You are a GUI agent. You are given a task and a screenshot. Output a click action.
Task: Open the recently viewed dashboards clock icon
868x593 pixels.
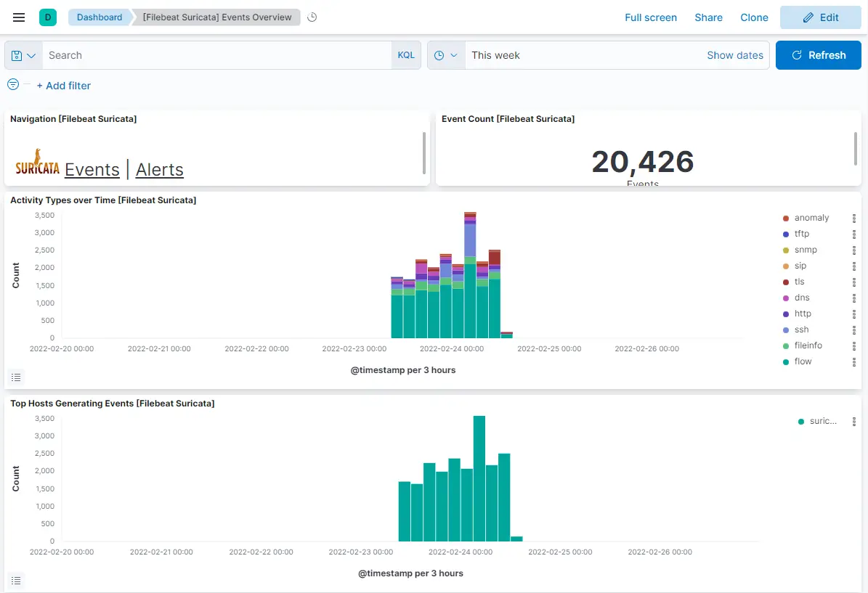pyautogui.click(x=312, y=17)
